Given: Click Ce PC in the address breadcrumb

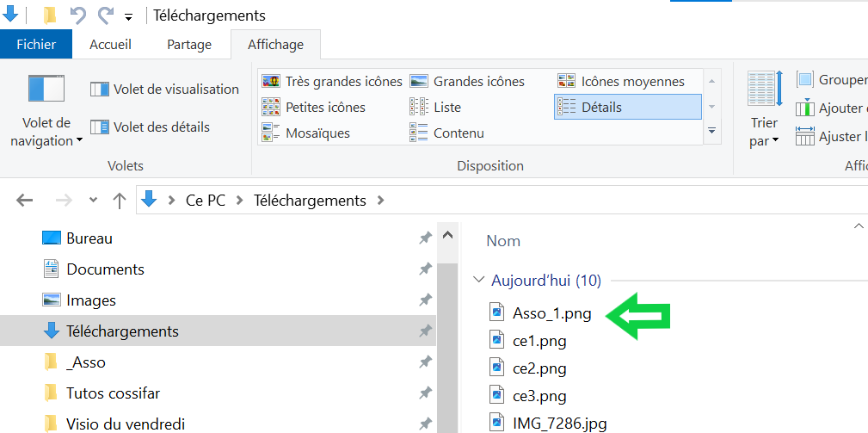Looking at the screenshot, I should coord(206,201).
